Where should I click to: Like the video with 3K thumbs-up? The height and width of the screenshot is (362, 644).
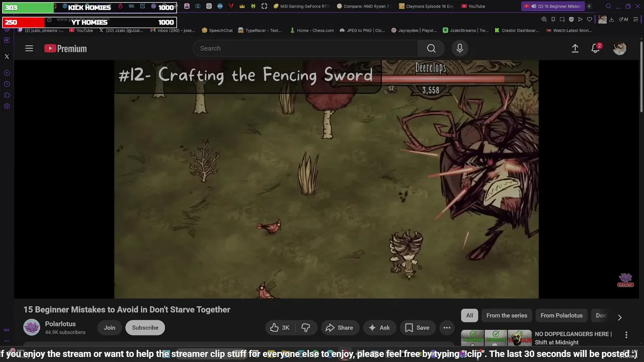click(x=280, y=328)
